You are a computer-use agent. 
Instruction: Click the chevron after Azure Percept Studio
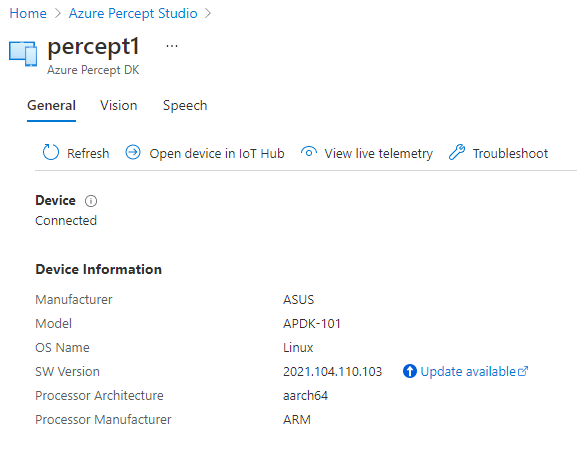[x=208, y=14]
